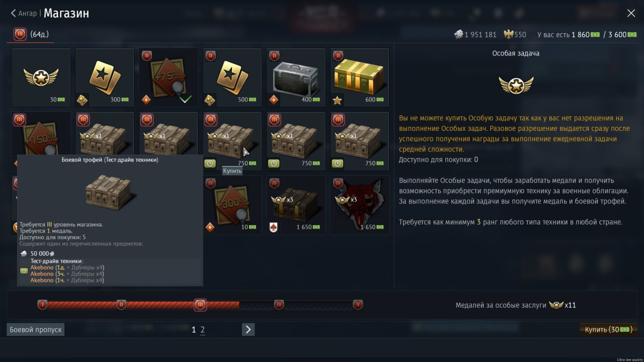This screenshot has height=362, width=644.
Task: Close the Магазин window
Action: [x=631, y=13]
